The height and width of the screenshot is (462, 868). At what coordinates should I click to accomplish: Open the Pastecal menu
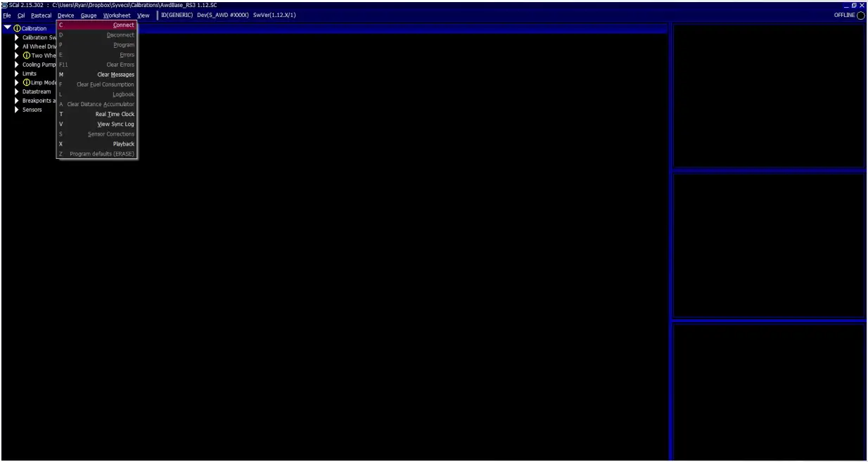tap(41, 15)
